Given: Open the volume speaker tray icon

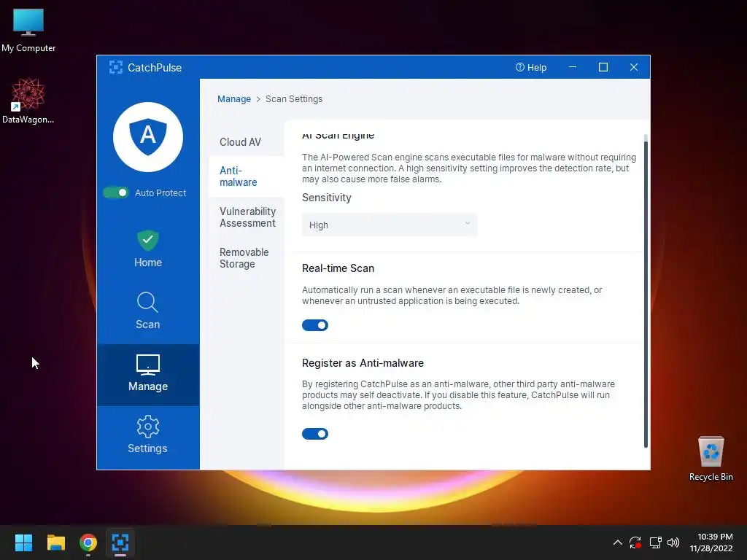Looking at the screenshot, I should coord(673,542).
